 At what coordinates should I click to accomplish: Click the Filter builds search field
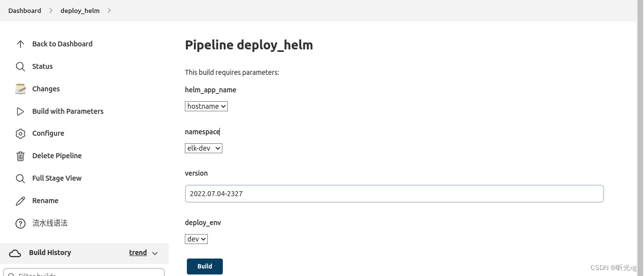(x=85, y=274)
